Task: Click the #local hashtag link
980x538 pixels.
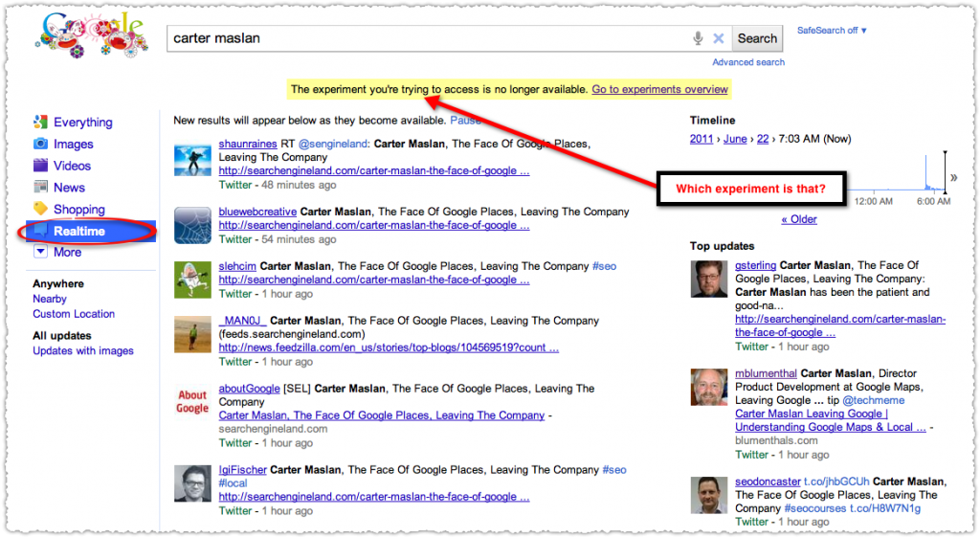Action: 234,483
